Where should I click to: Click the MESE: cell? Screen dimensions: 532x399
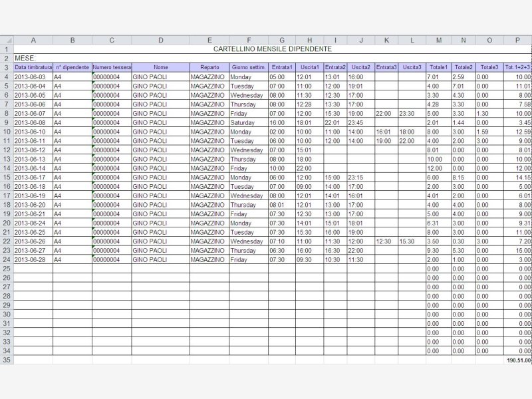point(33,59)
